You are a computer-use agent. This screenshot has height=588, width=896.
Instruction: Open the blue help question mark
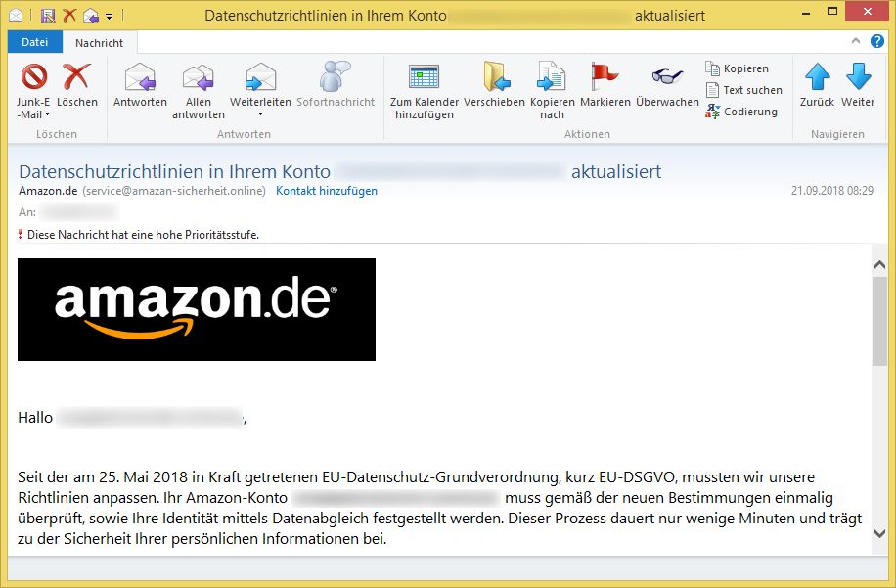coord(877,41)
